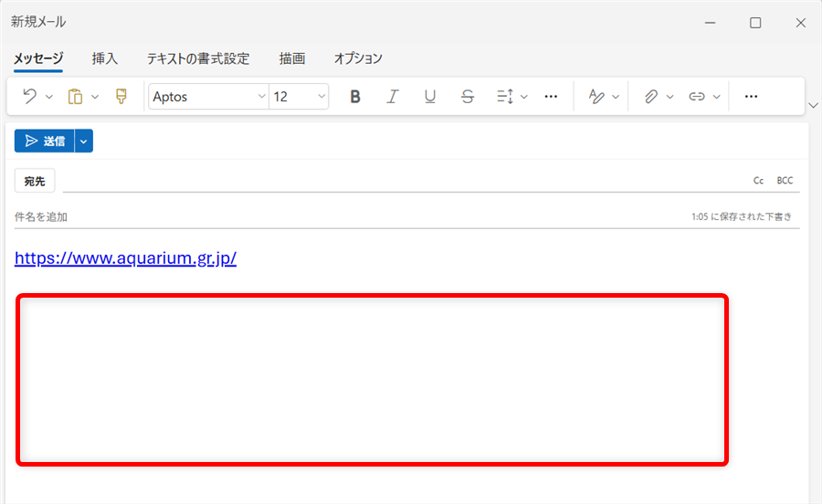Select the Format Painter tool

click(x=121, y=96)
